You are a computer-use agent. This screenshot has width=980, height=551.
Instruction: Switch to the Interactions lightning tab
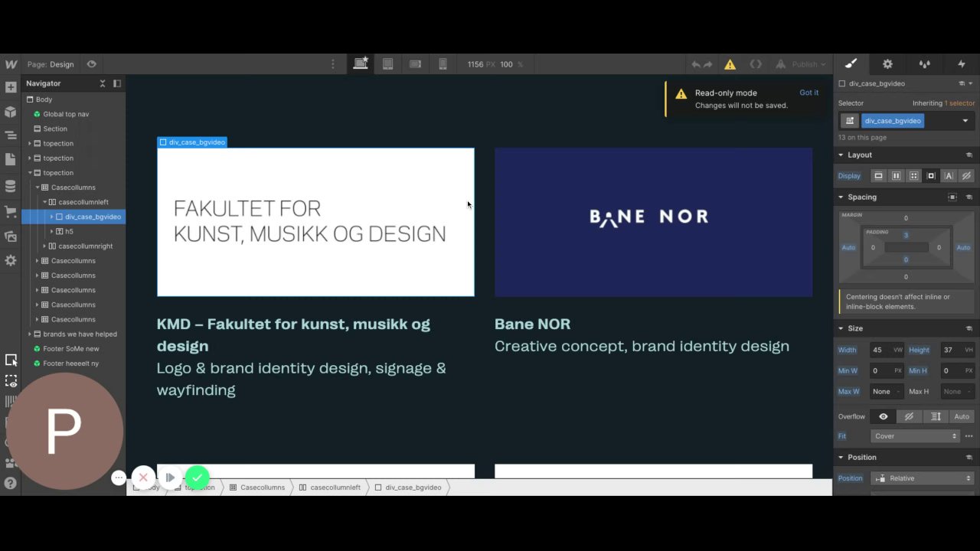(x=962, y=64)
